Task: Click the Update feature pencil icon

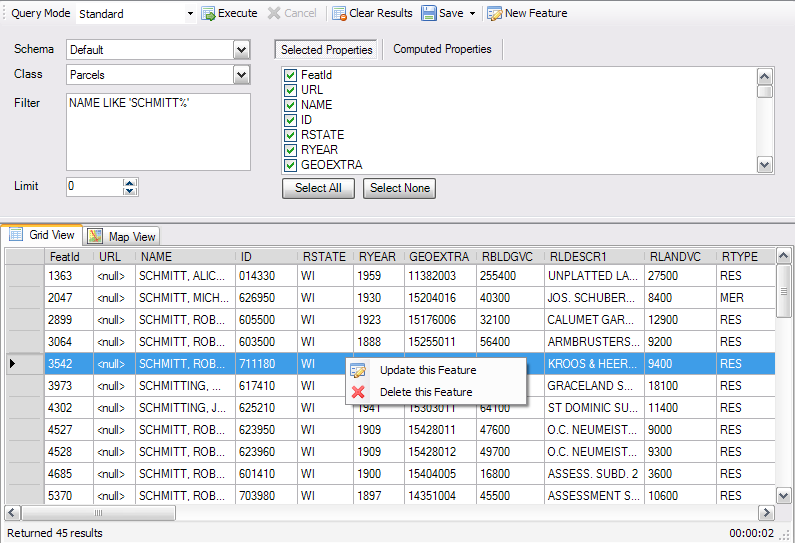Action: 358,371
